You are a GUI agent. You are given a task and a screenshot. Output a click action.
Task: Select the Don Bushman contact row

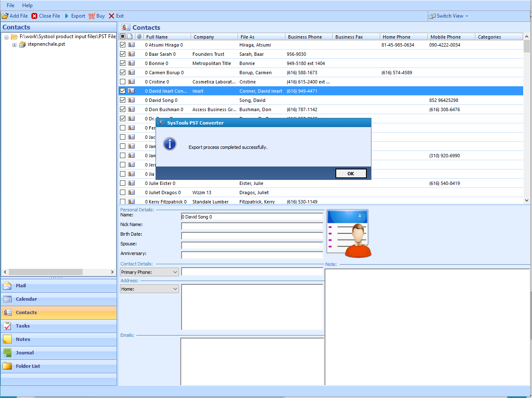(321, 109)
